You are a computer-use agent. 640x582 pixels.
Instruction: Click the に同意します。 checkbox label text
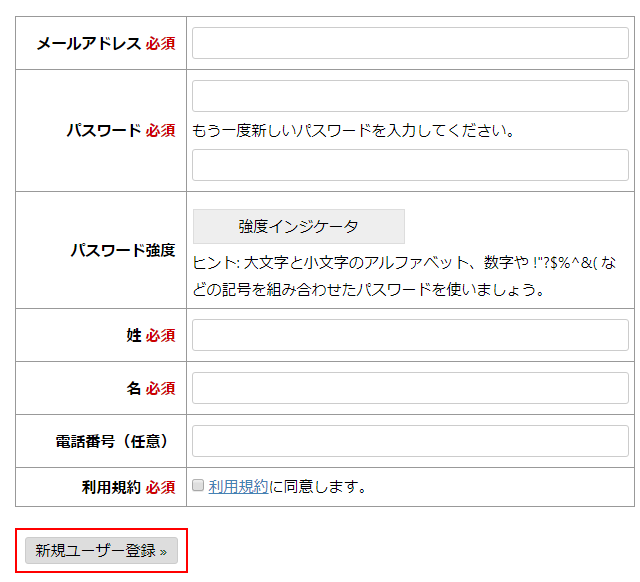click(x=318, y=487)
